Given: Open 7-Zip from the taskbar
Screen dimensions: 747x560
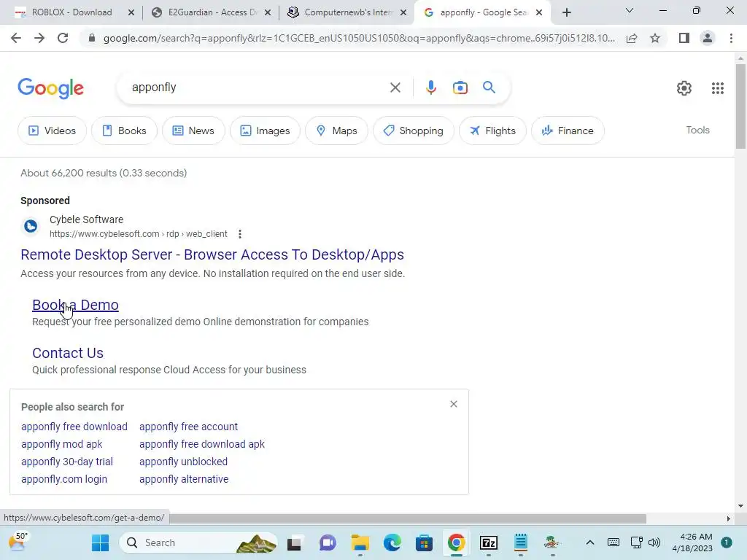Looking at the screenshot, I should click(489, 542).
